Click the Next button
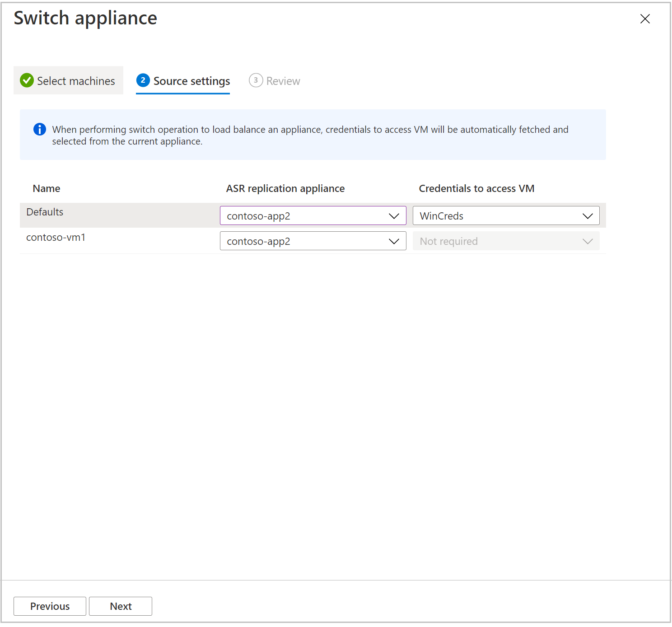The width and height of the screenshot is (672, 627). 121,606
